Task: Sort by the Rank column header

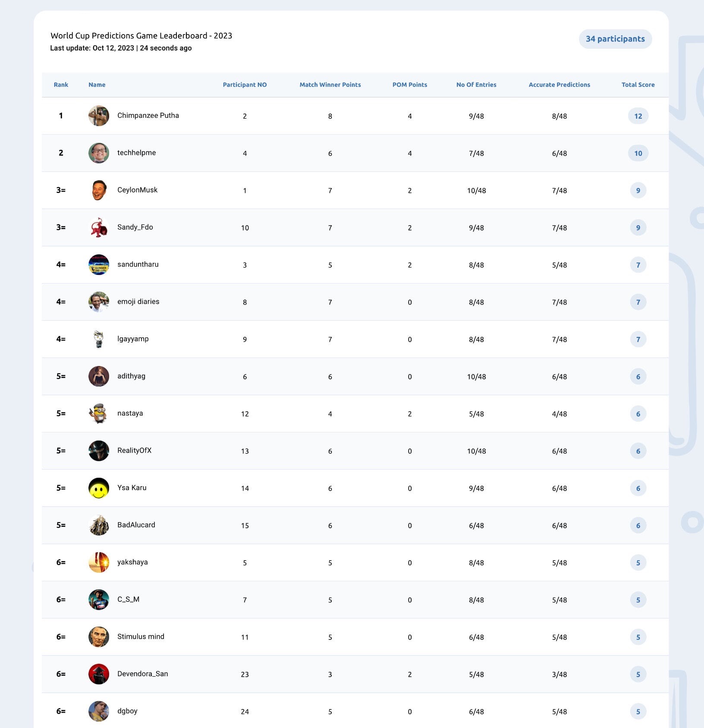Action: tap(61, 85)
